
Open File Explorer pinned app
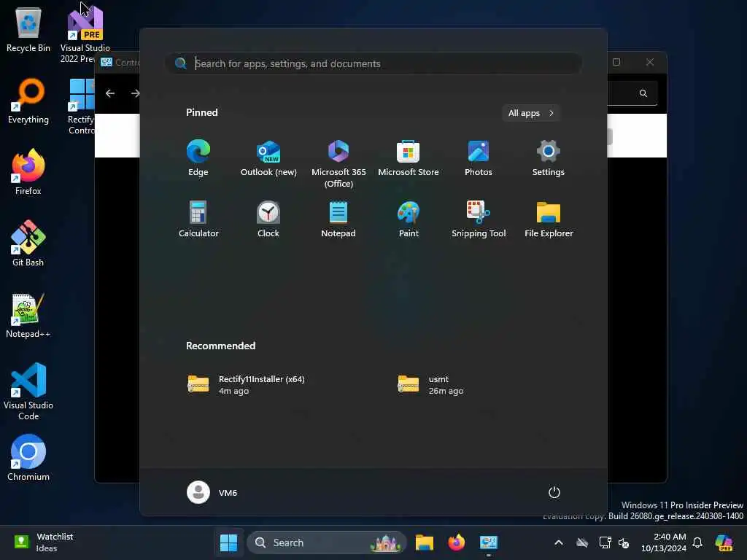549,219
